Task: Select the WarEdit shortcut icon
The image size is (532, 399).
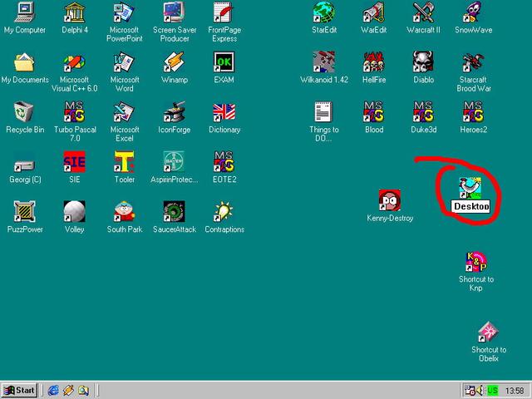Action: pos(373,12)
